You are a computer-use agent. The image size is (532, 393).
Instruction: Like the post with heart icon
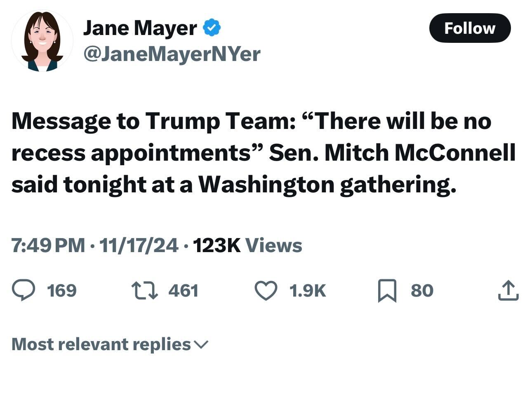pyautogui.click(x=266, y=290)
